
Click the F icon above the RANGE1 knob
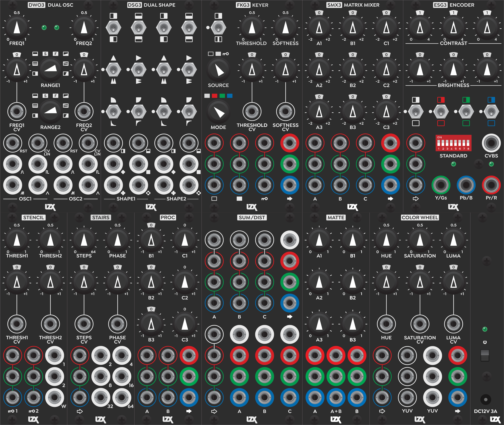pyautogui.click(x=56, y=54)
